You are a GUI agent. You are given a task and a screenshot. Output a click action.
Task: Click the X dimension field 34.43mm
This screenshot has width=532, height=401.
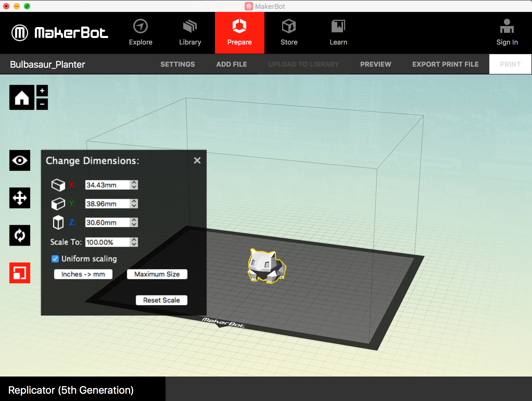point(107,185)
